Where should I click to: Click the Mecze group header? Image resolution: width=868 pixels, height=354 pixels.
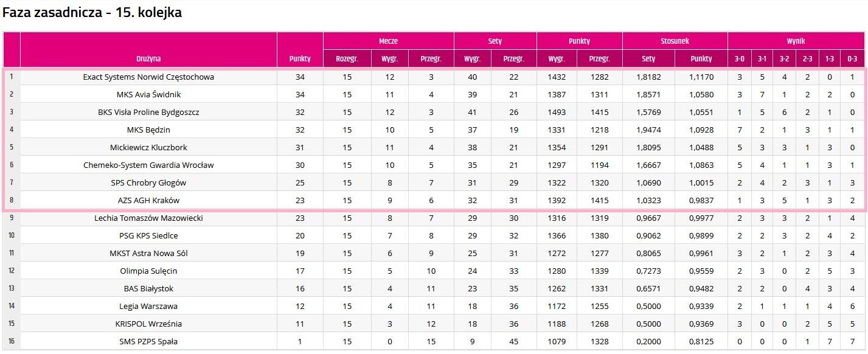point(388,41)
